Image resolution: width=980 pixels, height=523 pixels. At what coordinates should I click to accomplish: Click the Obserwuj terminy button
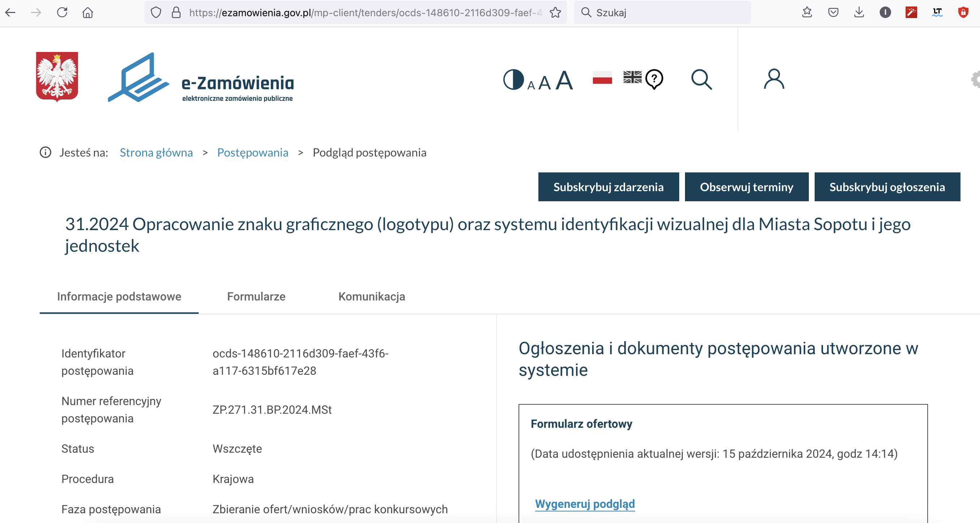point(746,187)
